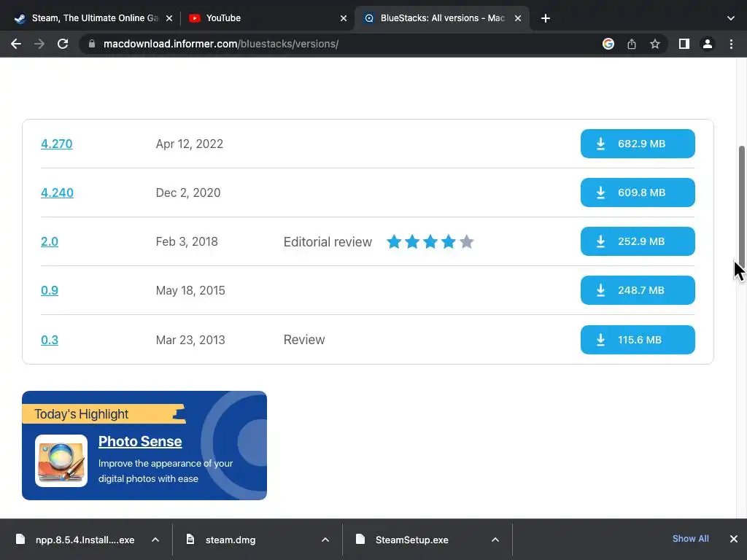The image size is (747, 560).
Task: Open version 4.240 link
Action: point(57,192)
